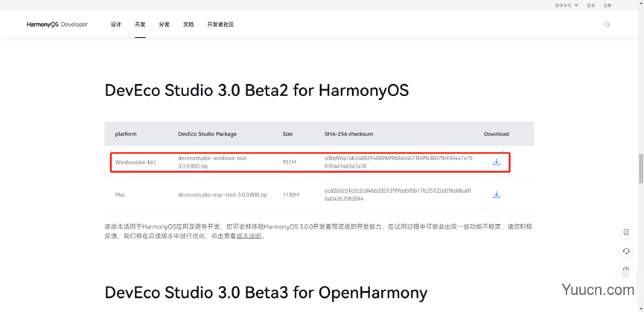Open the 分发 navigation menu

coord(165,25)
